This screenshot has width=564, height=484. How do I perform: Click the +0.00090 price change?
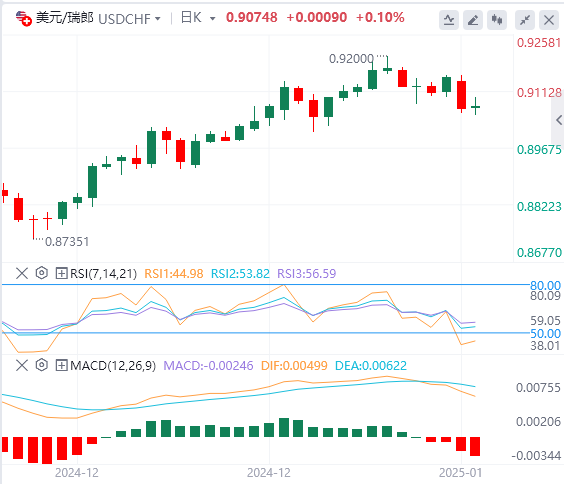tap(317, 17)
